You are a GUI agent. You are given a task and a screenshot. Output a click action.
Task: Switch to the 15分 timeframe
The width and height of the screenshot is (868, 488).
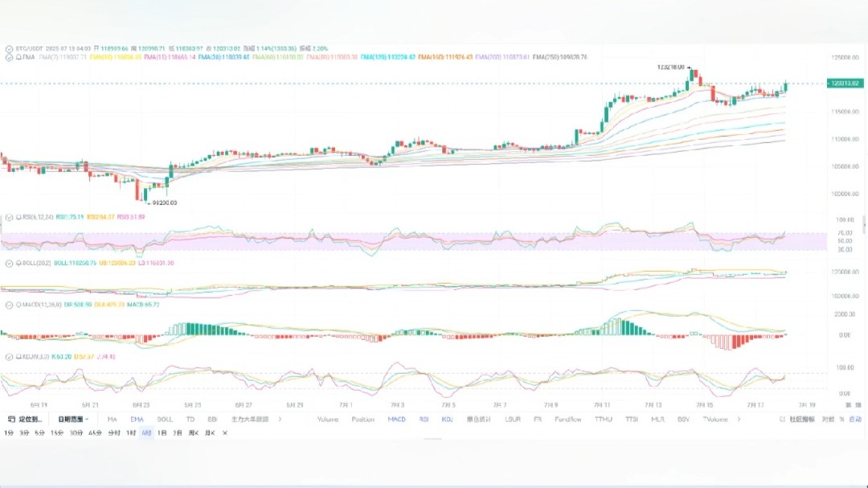[x=57, y=433]
